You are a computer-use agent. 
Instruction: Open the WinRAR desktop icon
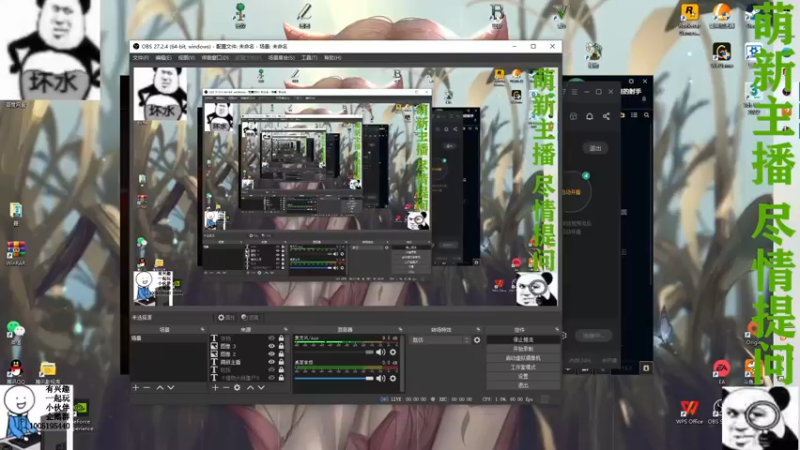[16, 253]
